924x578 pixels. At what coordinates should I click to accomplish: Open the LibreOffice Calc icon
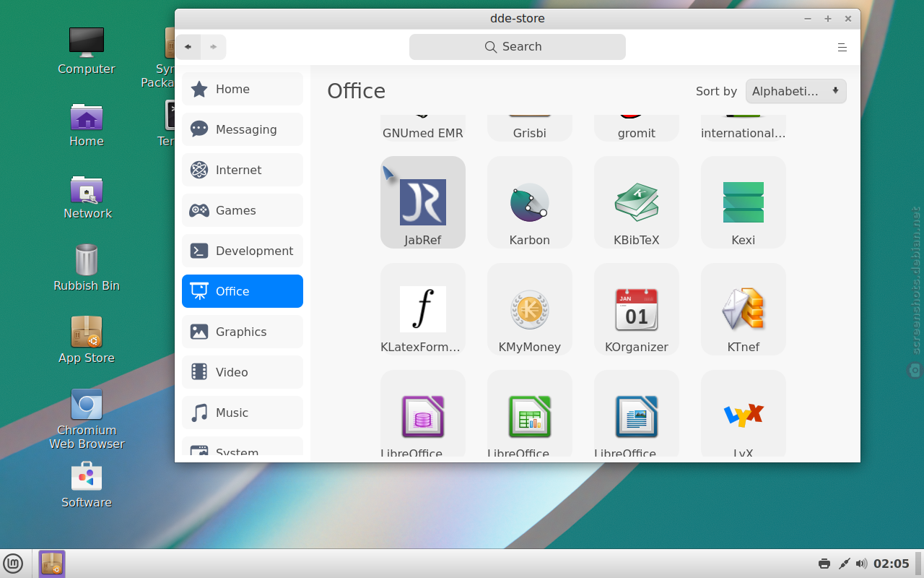click(530, 416)
